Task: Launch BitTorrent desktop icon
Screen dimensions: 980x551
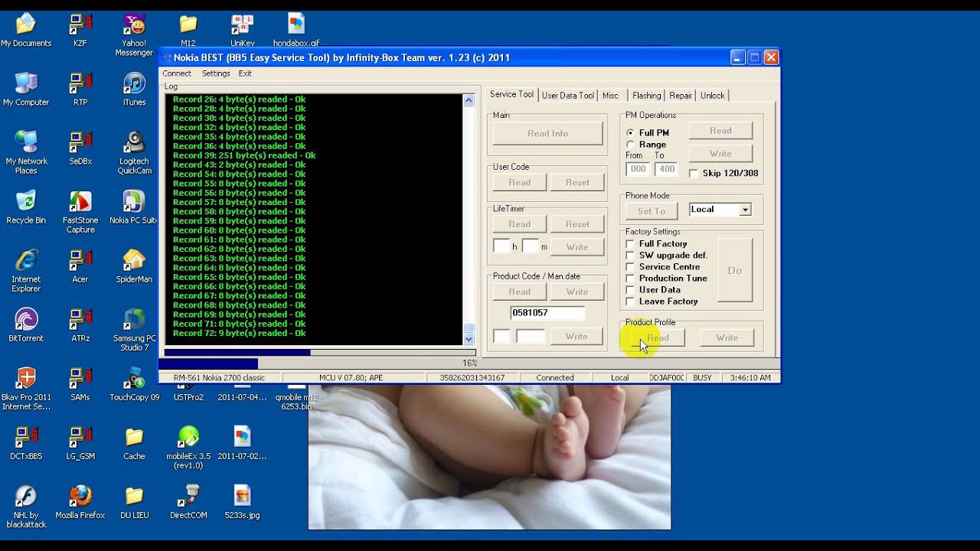Action: click(26, 324)
